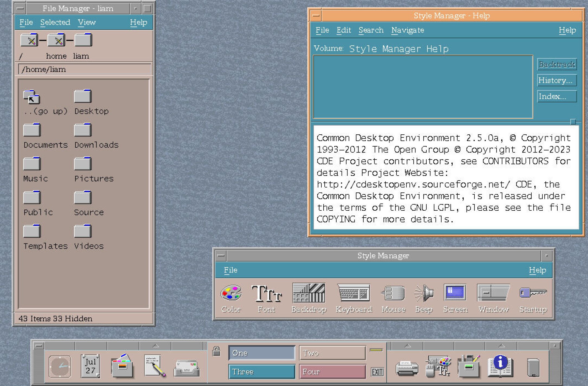Open Help menu in Style Manager window
Viewport: 588px width, 386px height.
(x=537, y=270)
